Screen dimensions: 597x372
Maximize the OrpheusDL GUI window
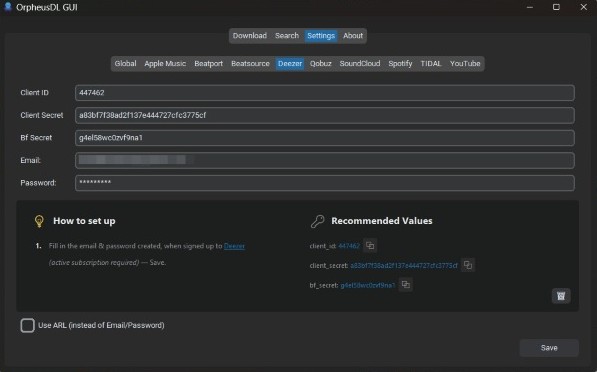[x=556, y=7]
